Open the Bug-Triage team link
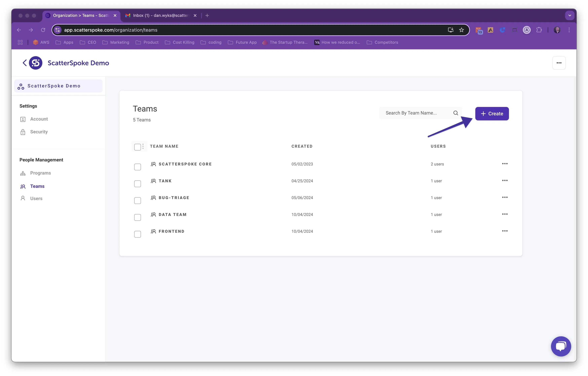Image resolution: width=588 pixels, height=376 pixels. 174,198
